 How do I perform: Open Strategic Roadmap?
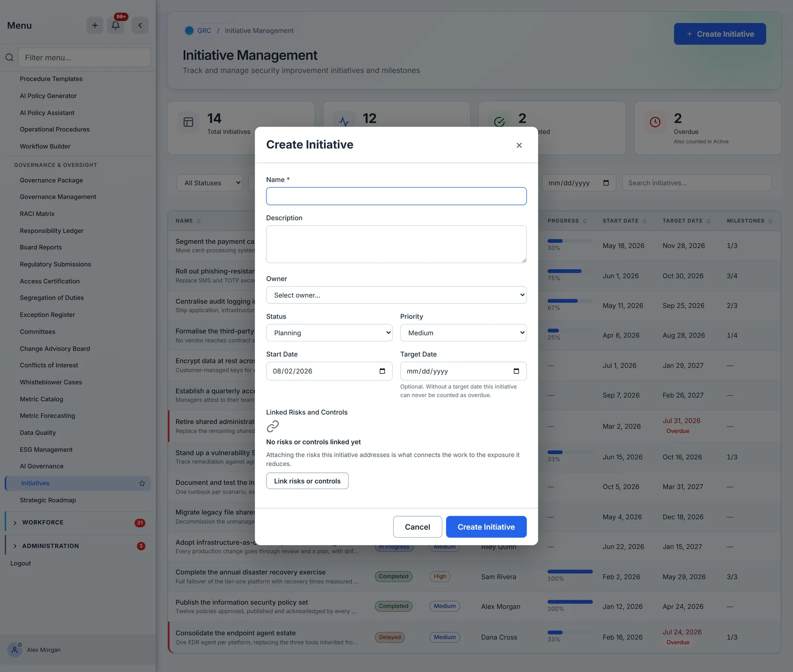[48, 500]
